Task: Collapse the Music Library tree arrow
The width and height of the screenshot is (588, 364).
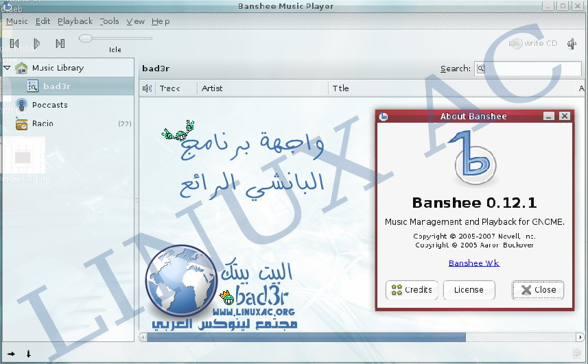Action: [7, 68]
